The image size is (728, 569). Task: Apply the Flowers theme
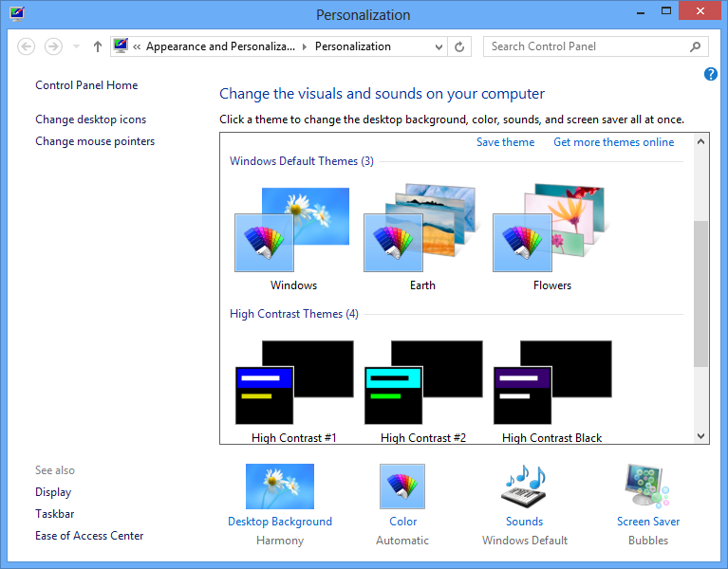click(x=551, y=232)
